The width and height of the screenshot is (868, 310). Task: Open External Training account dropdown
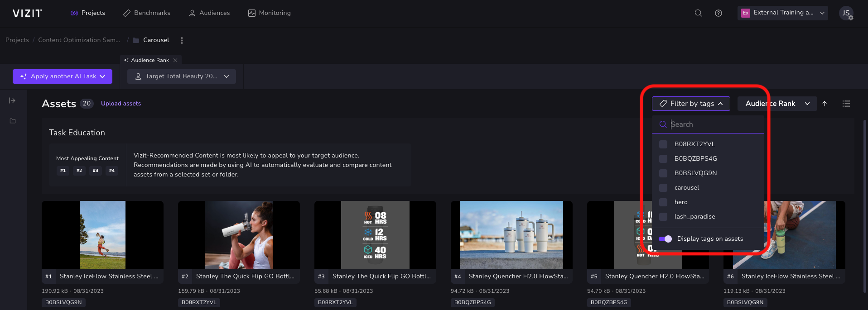coord(782,13)
